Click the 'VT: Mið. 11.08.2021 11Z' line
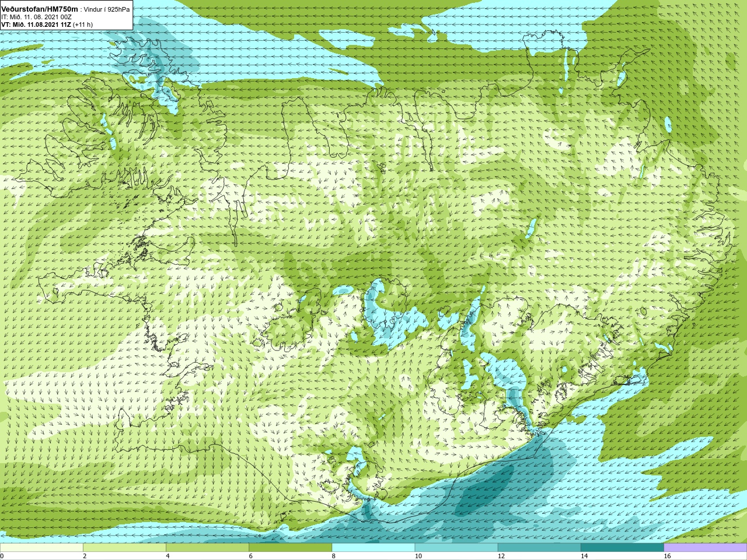747x560 pixels. 36,24
